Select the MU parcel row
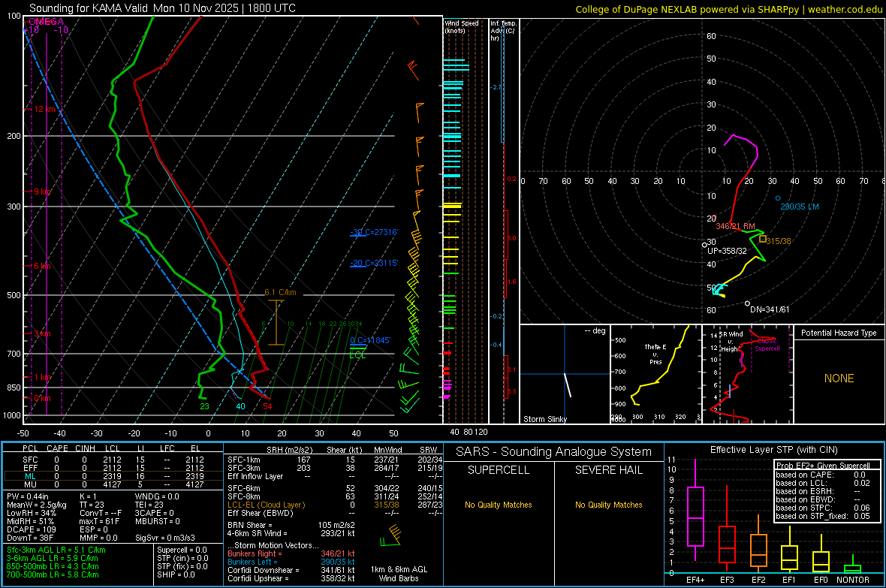The height and width of the screenshot is (588, 886). 113,484
